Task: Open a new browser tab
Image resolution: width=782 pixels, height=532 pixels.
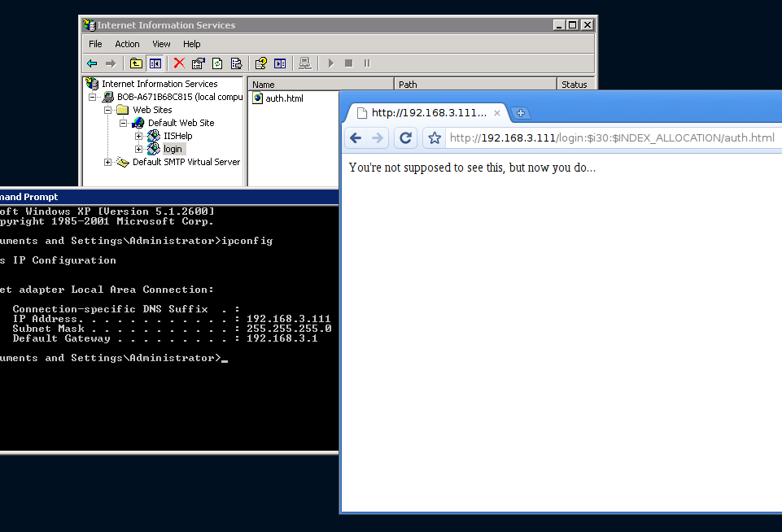Action: [x=520, y=113]
